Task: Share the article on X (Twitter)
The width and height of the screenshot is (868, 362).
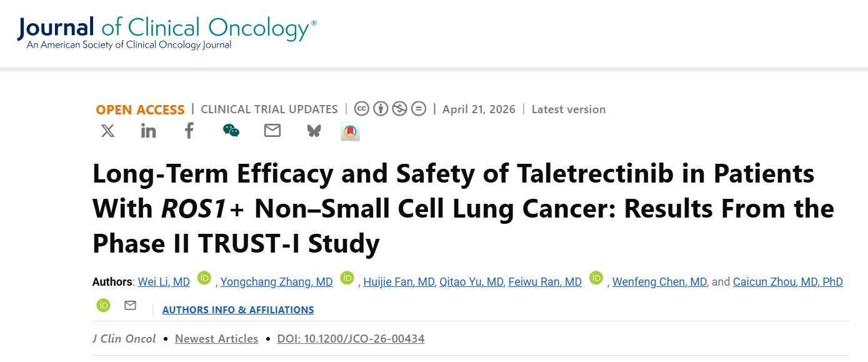Action: click(x=108, y=131)
